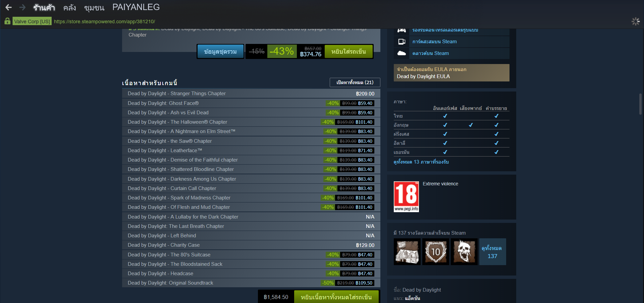Click the ข้อมูลชุดรวม bundle info button

point(220,52)
